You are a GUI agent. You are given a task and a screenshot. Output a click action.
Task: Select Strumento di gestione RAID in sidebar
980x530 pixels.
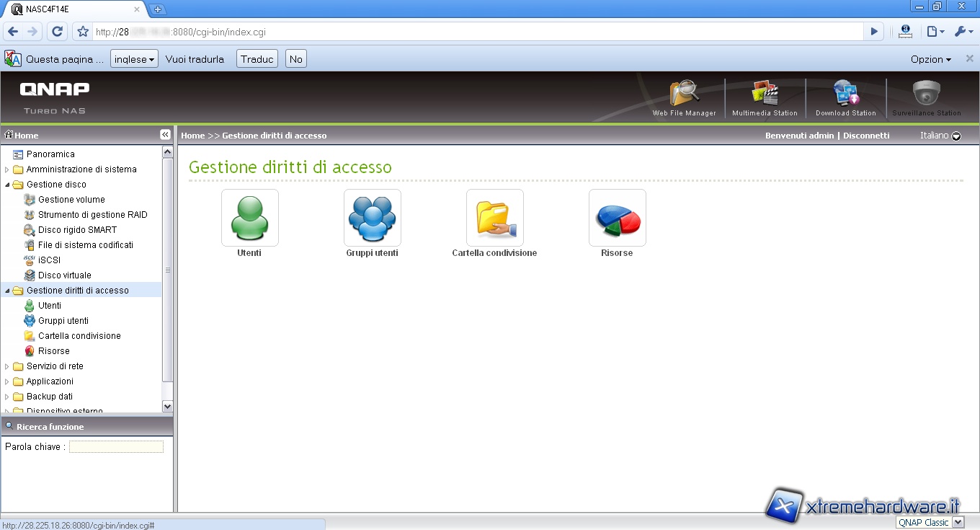click(x=92, y=215)
